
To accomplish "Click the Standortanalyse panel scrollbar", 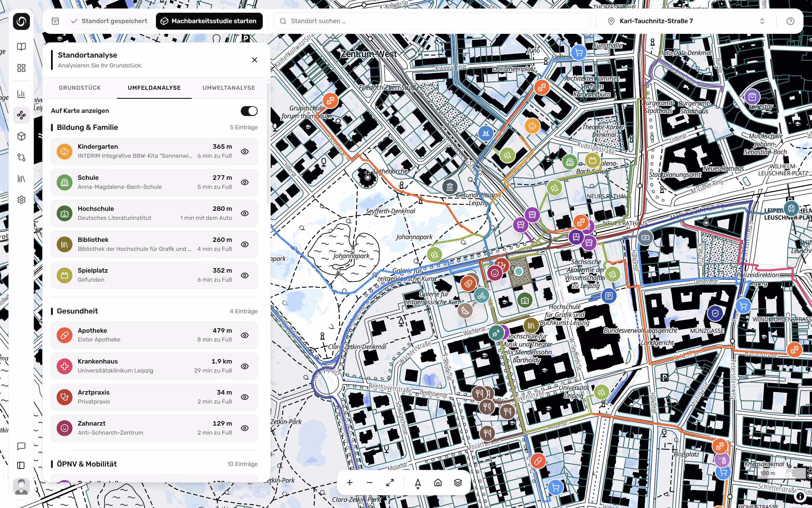I will (268, 143).
